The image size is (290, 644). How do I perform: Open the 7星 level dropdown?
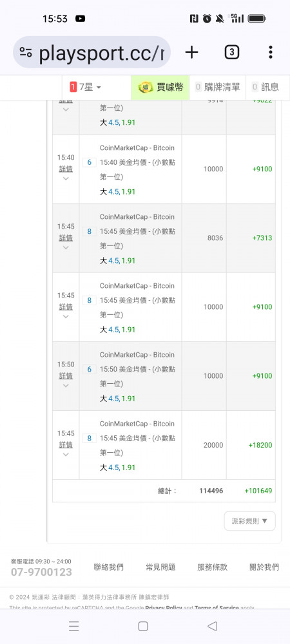86,87
